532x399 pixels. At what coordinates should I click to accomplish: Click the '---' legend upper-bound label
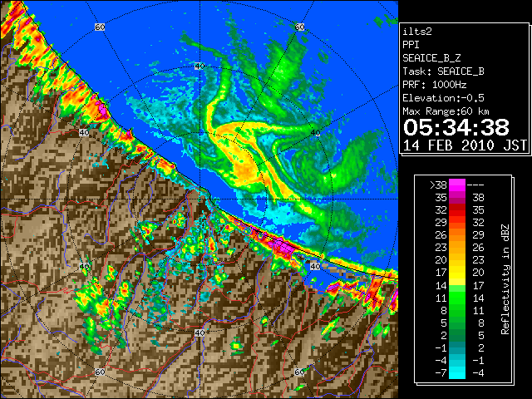point(475,185)
